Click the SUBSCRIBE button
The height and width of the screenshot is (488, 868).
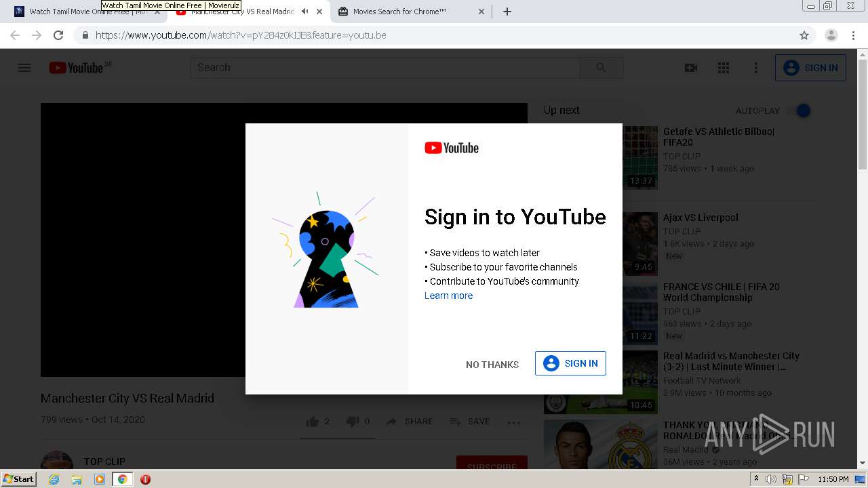[492, 464]
